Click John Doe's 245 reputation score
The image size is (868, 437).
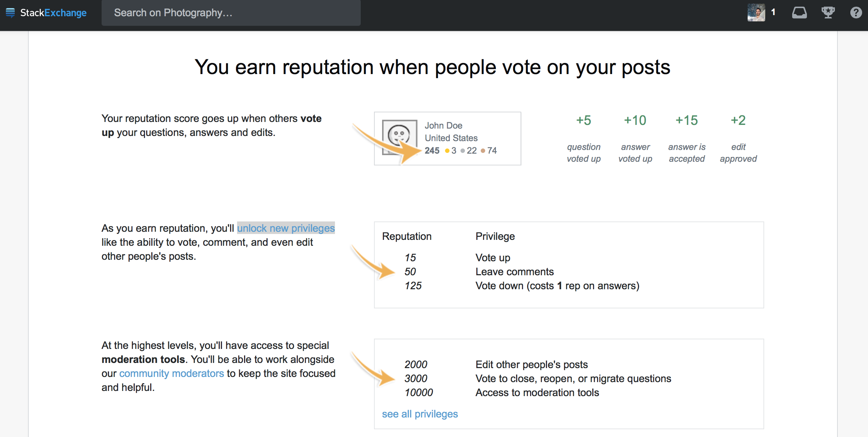point(432,151)
